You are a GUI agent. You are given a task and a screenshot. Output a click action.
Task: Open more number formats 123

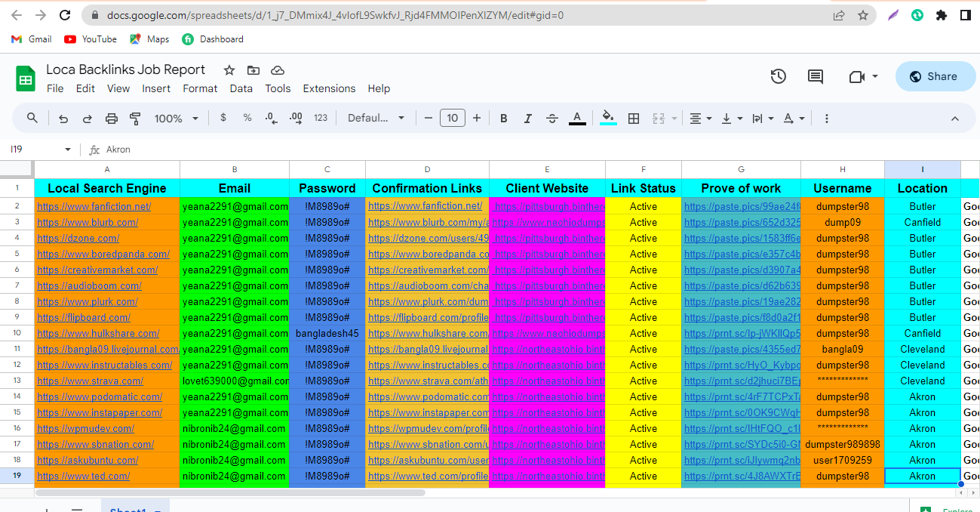click(321, 118)
